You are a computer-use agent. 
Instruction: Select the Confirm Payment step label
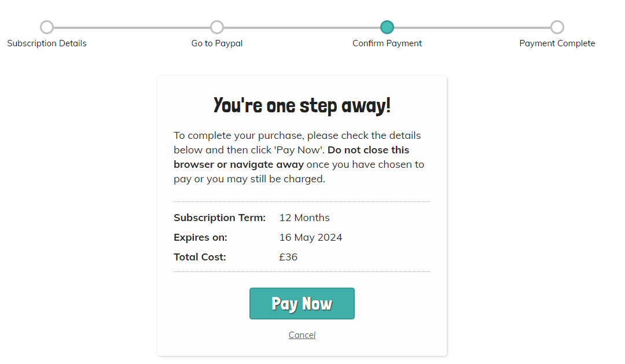coord(387,43)
